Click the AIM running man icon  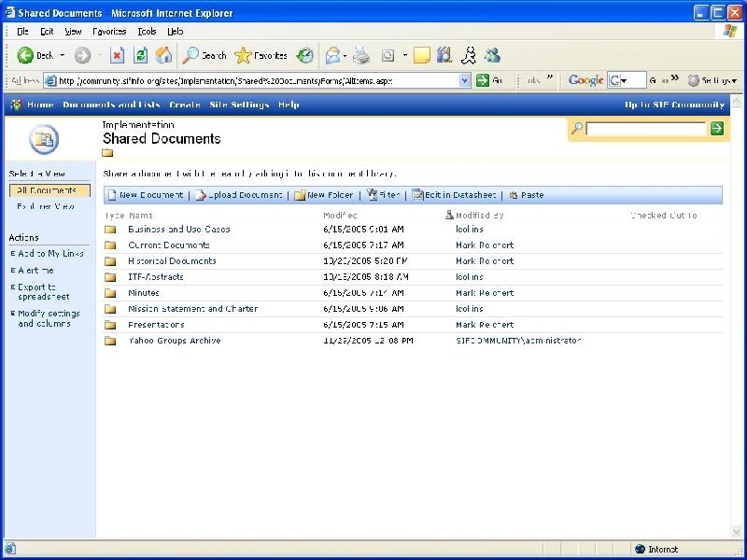pos(469,56)
